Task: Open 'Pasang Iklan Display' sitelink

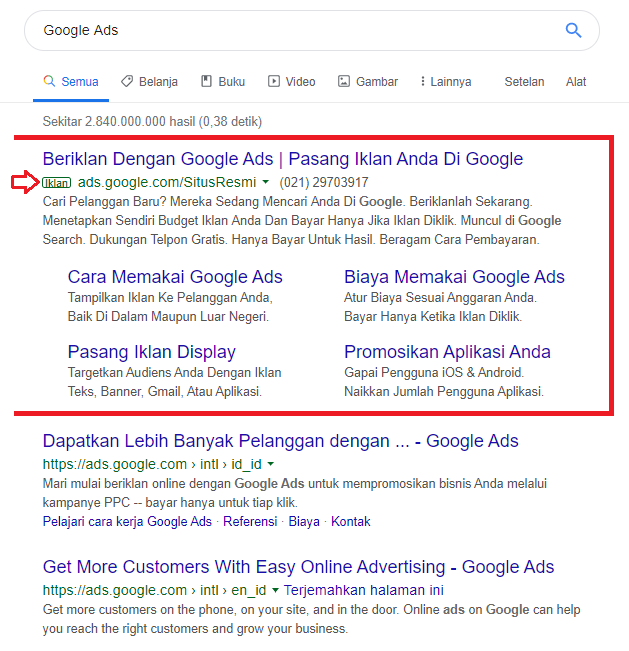Action: [152, 352]
